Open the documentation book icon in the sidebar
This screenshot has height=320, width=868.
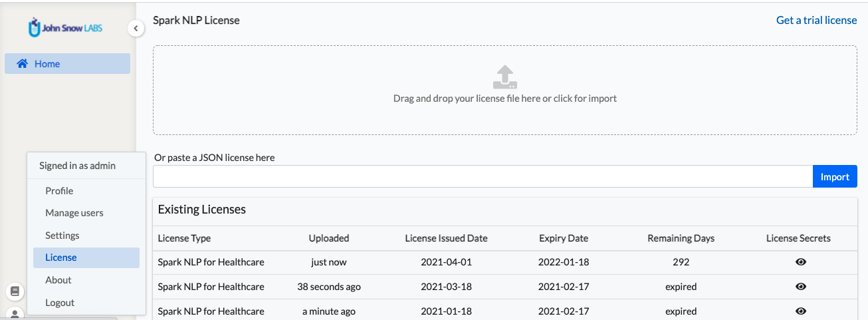15,291
